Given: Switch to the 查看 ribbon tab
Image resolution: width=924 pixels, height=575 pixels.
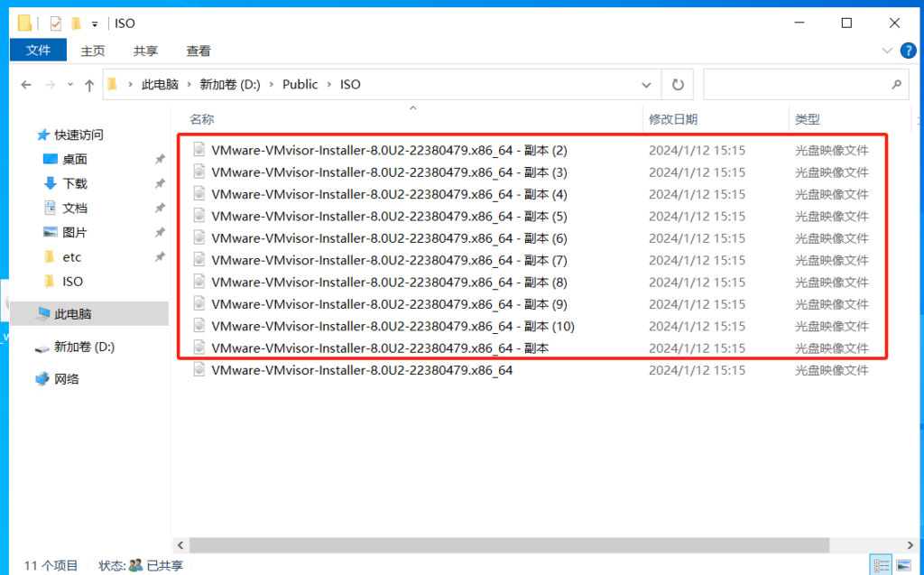Looking at the screenshot, I should point(199,51).
